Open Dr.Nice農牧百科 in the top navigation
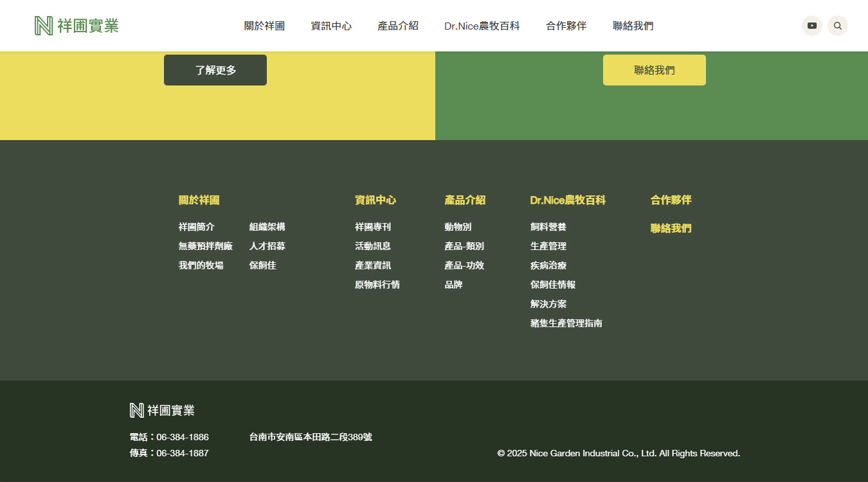 click(x=482, y=26)
